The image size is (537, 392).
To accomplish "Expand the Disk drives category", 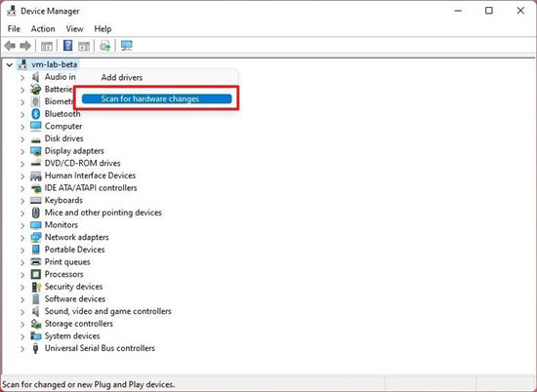I will (x=22, y=138).
